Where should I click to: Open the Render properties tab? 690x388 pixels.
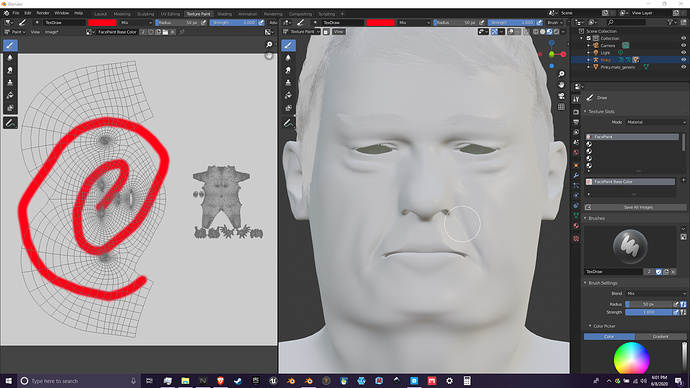576,112
